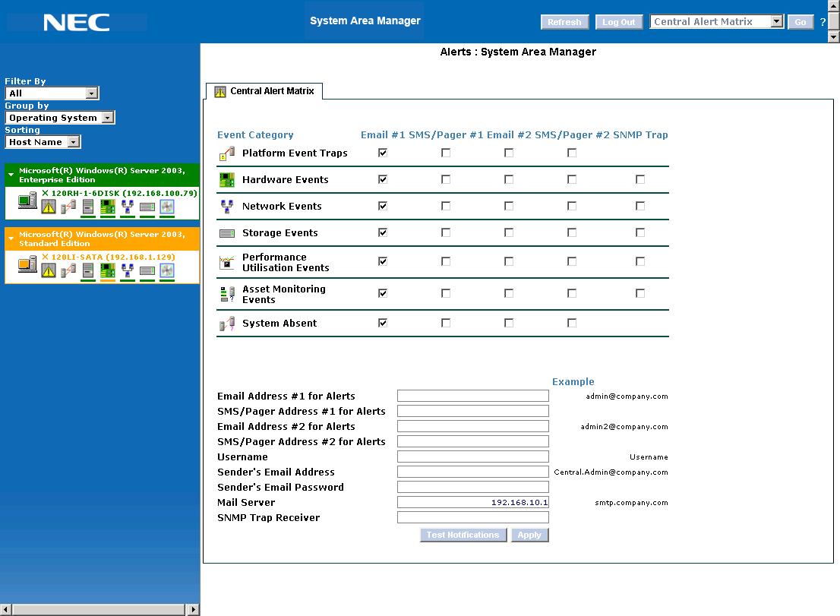The width and height of the screenshot is (840, 616).
Task: Open the Group by dropdown
Action: [60, 118]
